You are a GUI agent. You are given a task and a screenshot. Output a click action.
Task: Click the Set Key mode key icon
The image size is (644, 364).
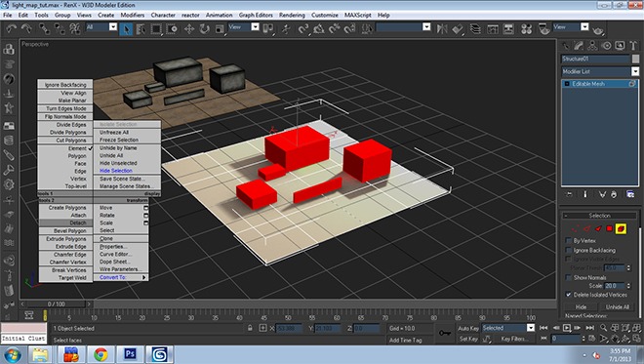point(444,333)
